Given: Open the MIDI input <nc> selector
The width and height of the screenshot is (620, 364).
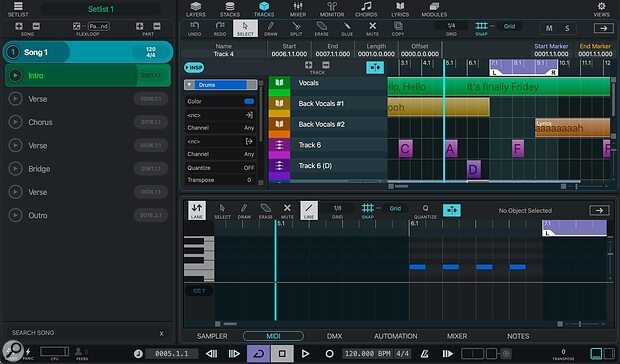Looking at the screenshot, I should coord(220,115).
